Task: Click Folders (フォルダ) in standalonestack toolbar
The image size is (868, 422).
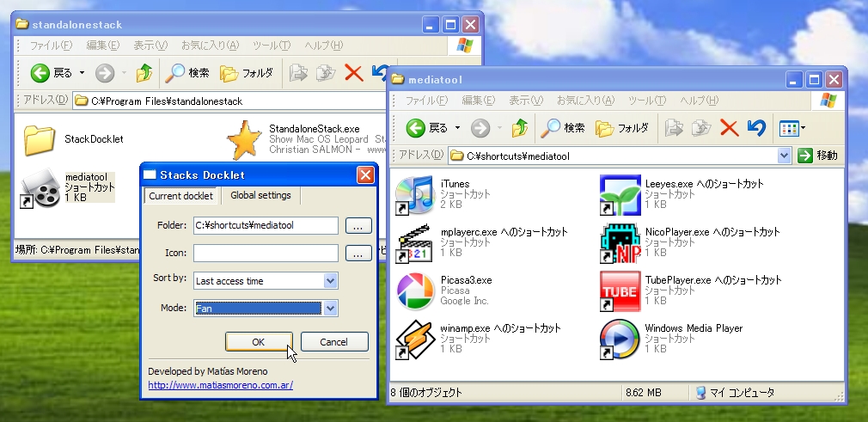Action: pyautogui.click(x=247, y=72)
